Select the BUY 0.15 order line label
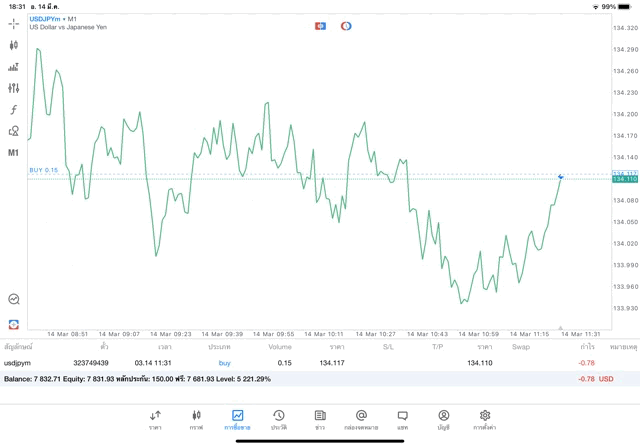Viewport: 640px width, 447px height. (44, 170)
